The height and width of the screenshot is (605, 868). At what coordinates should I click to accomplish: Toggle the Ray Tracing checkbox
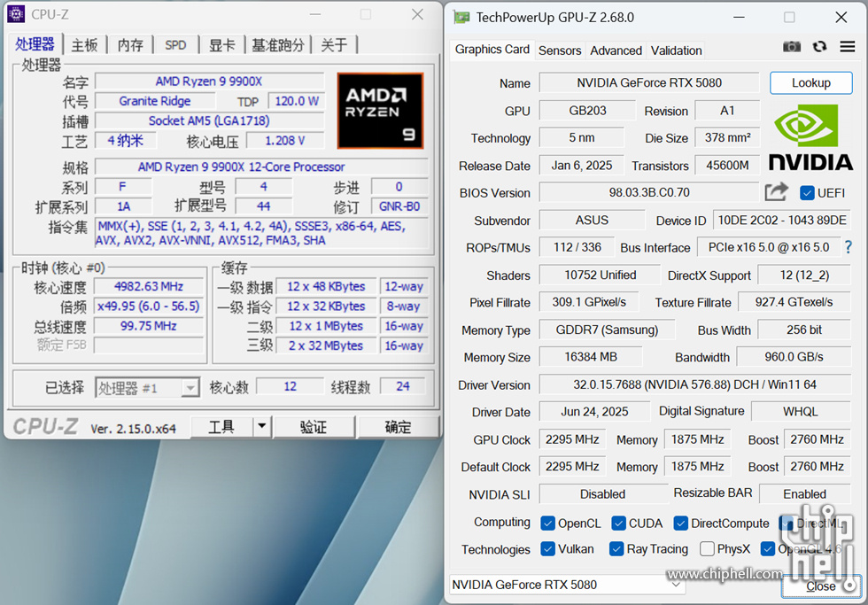616,549
